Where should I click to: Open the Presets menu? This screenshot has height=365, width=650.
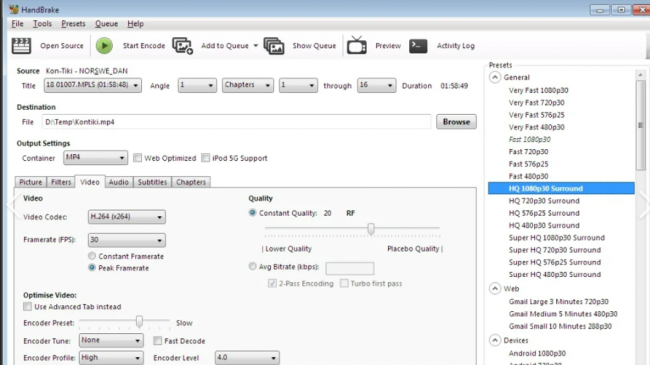pos(73,24)
